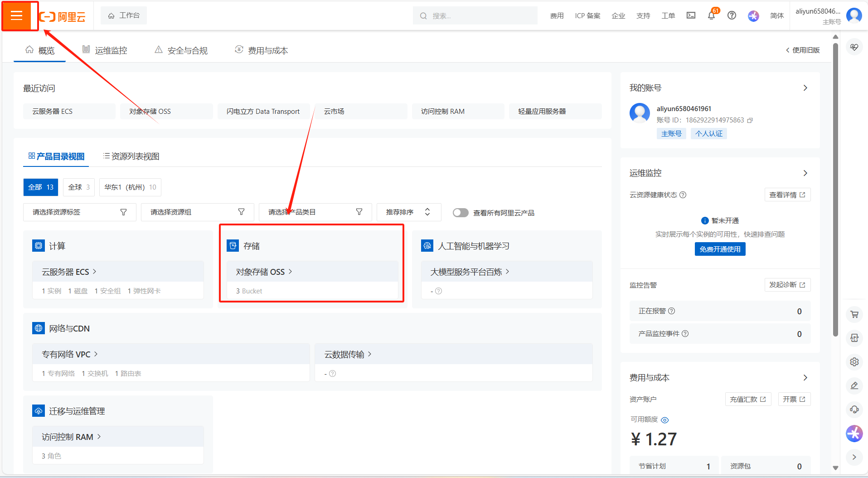Screen dimensions: 868x478
Task: Open recent item 闪电立方 Data Transport
Action: [x=263, y=111]
